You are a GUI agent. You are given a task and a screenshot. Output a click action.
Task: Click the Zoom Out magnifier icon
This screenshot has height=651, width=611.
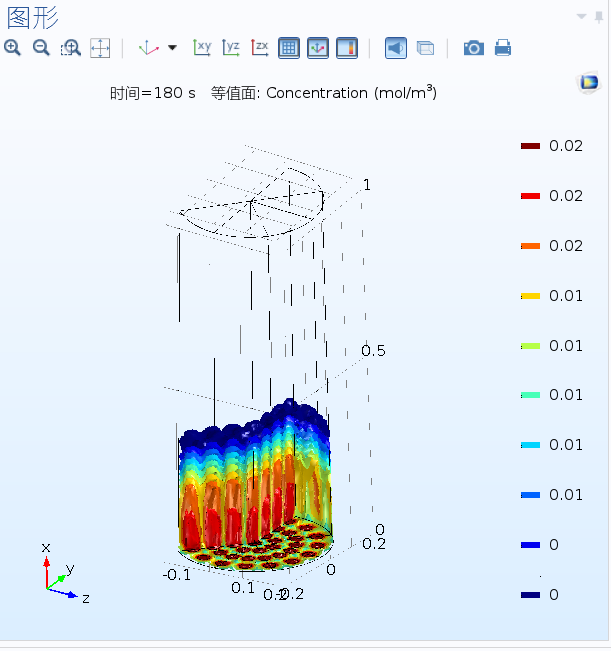[41, 48]
